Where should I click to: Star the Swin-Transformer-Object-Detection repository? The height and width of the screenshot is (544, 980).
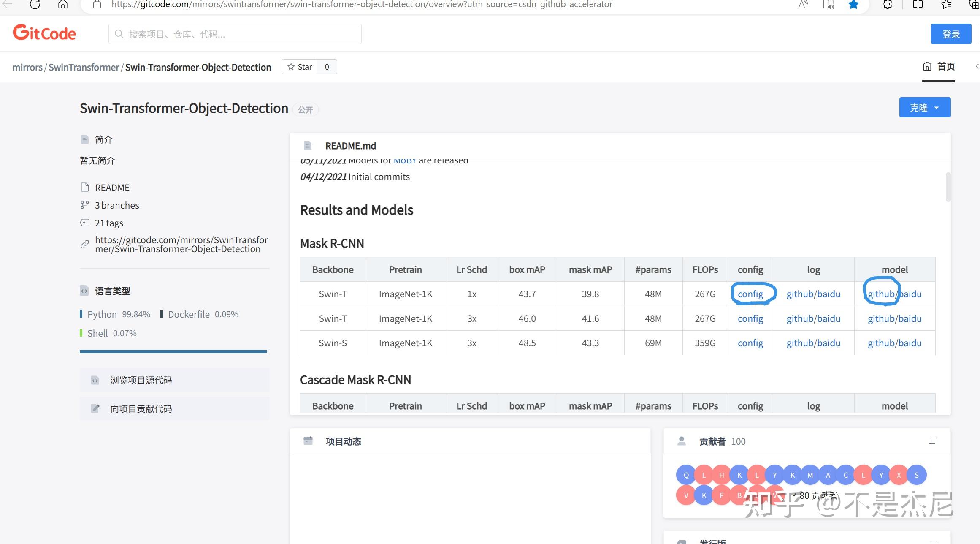[x=300, y=67]
